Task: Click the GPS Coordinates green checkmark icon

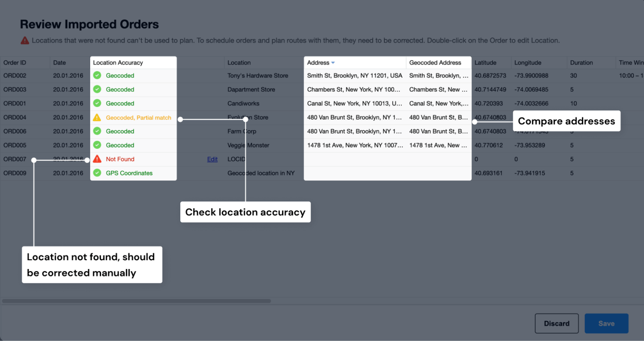Action: (x=97, y=173)
